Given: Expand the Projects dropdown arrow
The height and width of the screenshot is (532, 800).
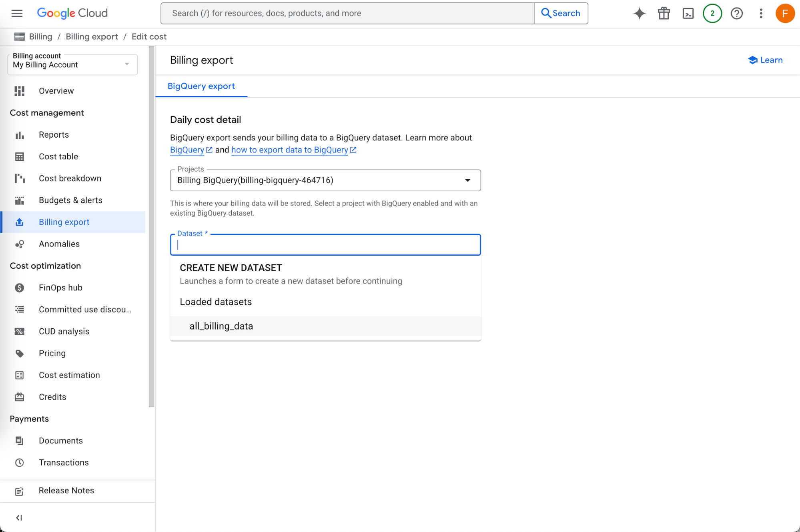Looking at the screenshot, I should click(467, 180).
